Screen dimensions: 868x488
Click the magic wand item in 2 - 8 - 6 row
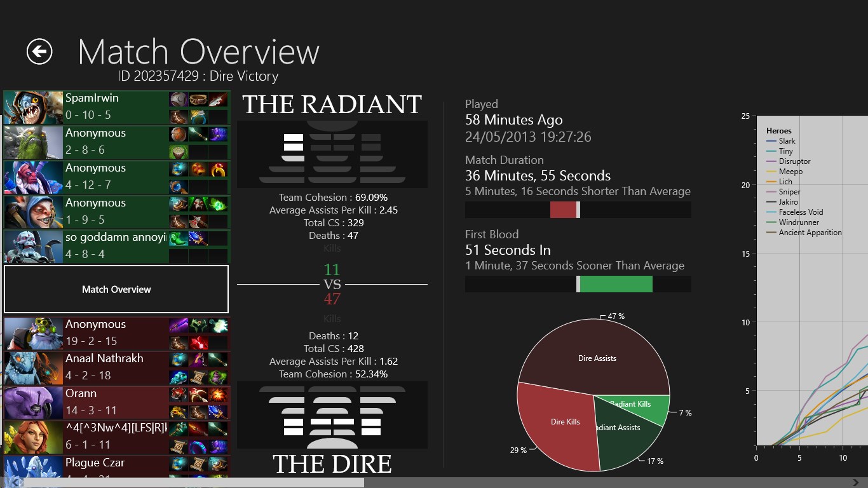click(198, 133)
